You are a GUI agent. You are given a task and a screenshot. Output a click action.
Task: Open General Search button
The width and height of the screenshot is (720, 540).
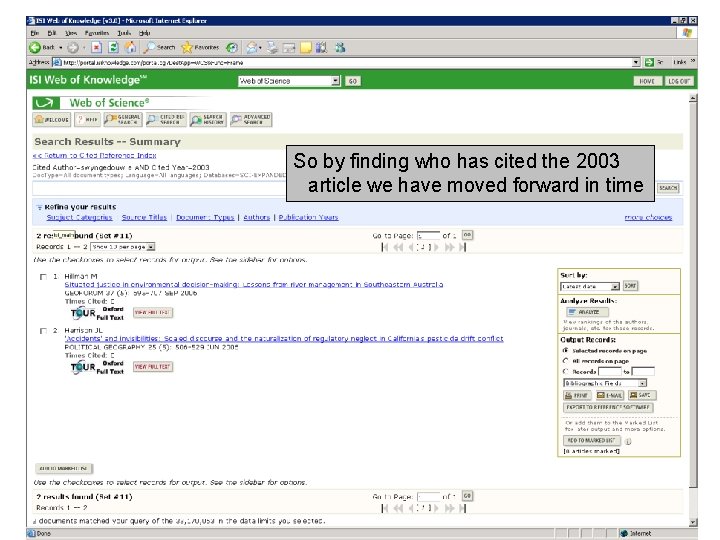pyautogui.click(x=123, y=119)
